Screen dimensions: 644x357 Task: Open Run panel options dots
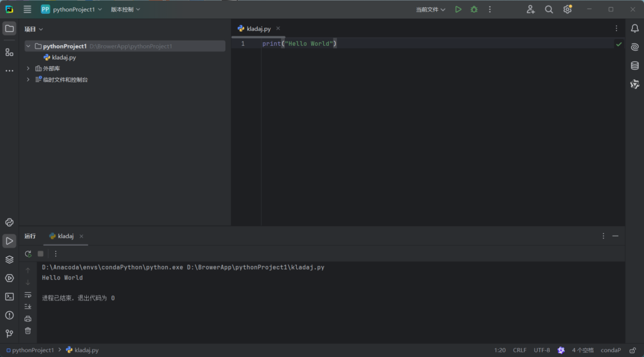(603, 236)
